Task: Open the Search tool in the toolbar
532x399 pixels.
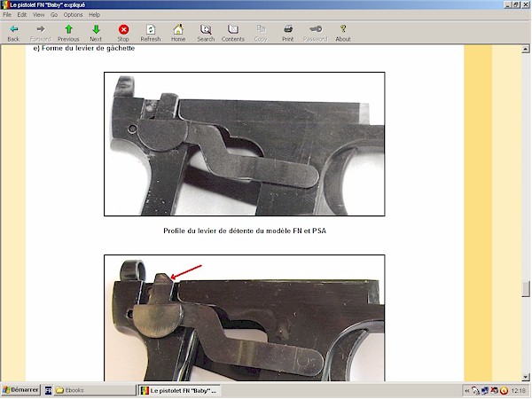Action: [206, 33]
